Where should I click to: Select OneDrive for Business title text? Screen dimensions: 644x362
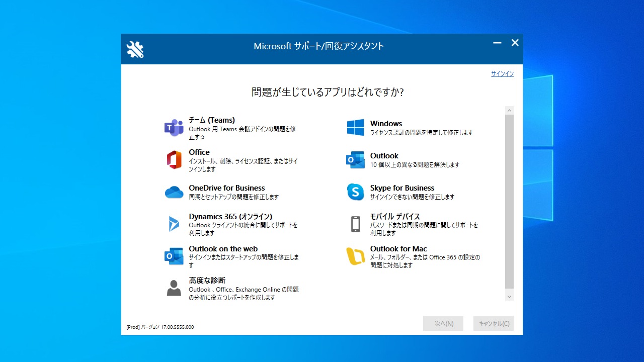click(227, 188)
